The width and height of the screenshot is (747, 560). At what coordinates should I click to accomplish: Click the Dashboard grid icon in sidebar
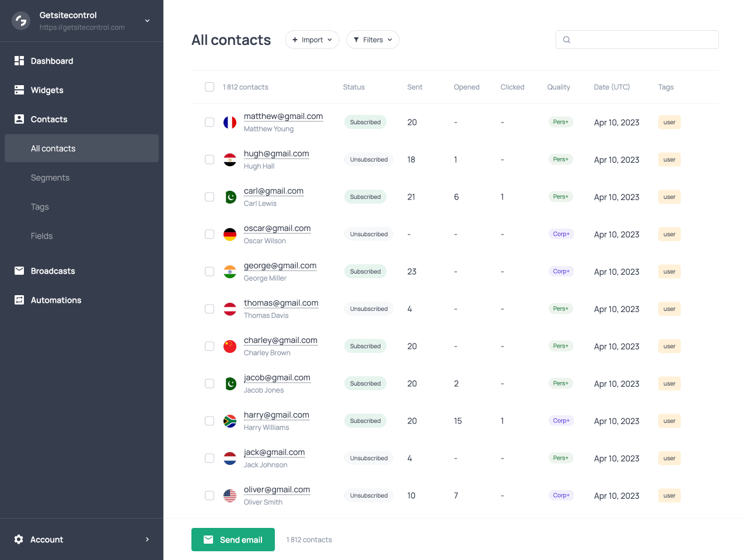(x=19, y=61)
